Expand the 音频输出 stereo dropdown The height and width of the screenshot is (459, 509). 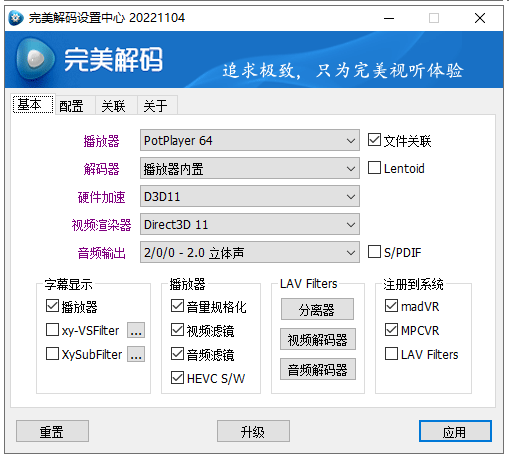click(x=250, y=252)
